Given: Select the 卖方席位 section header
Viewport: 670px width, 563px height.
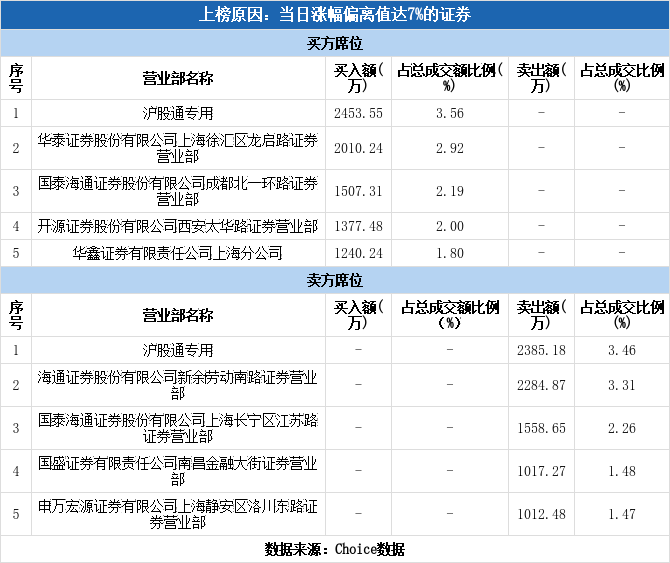Looking at the screenshot, I should (x=335, y=280).
